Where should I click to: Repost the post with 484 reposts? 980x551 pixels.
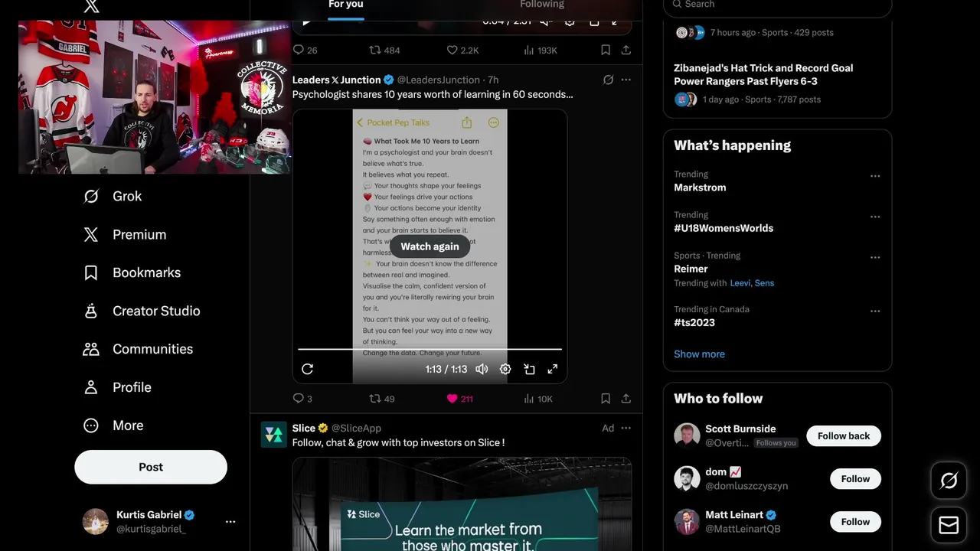pos(384,50)
